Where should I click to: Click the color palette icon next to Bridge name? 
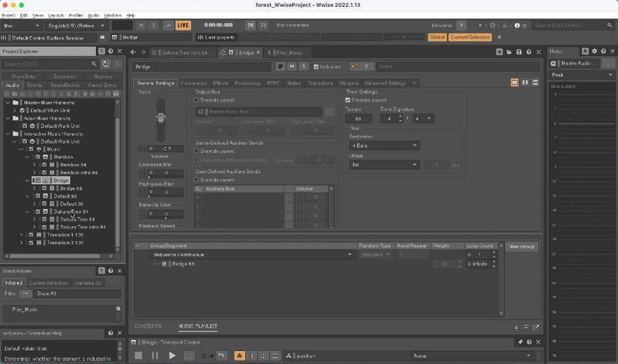[x=280, y=67]
